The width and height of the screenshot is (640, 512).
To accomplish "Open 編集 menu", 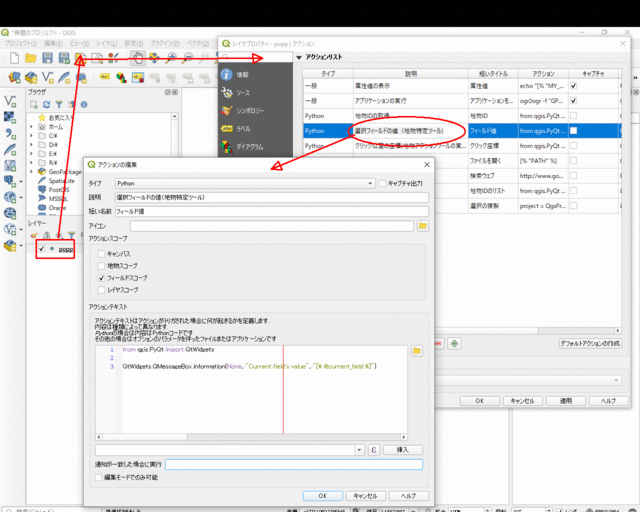I will pyautogui.click(x=53, y=43).
